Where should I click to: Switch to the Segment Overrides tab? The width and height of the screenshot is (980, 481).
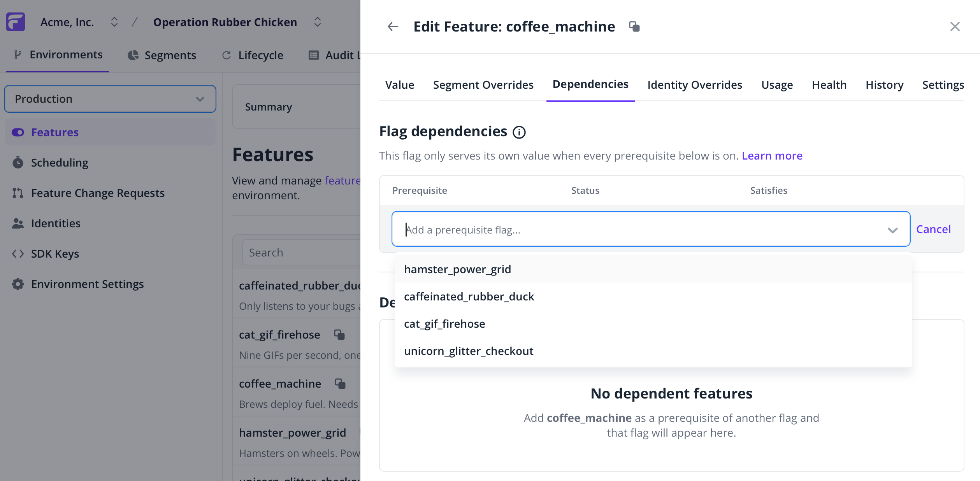483,85
